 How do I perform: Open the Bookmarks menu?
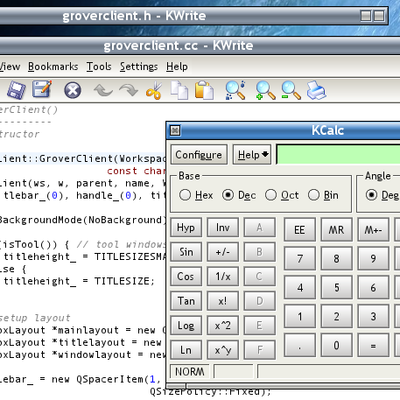pos(53,66)
